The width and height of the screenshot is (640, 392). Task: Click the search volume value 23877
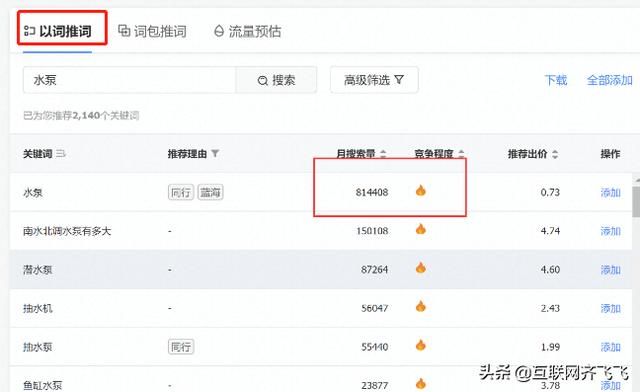tap(374, 385)
